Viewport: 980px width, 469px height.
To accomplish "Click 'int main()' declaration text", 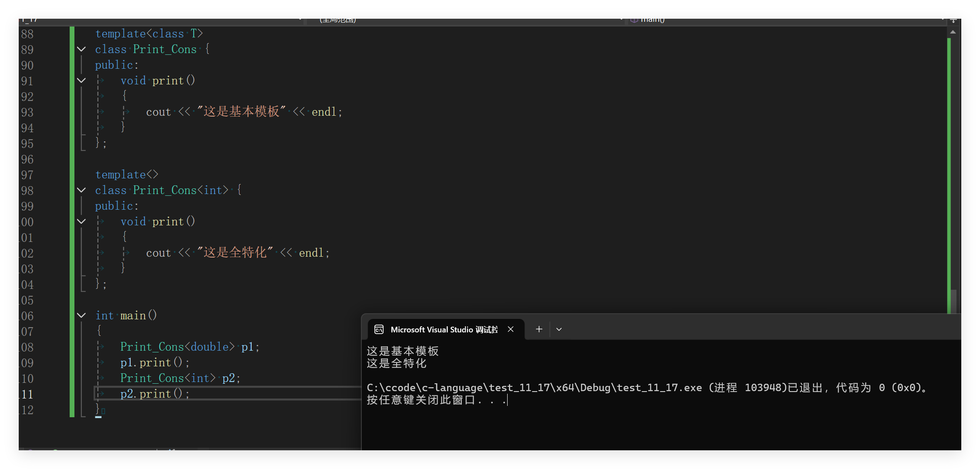I will (x=126, y=315).
